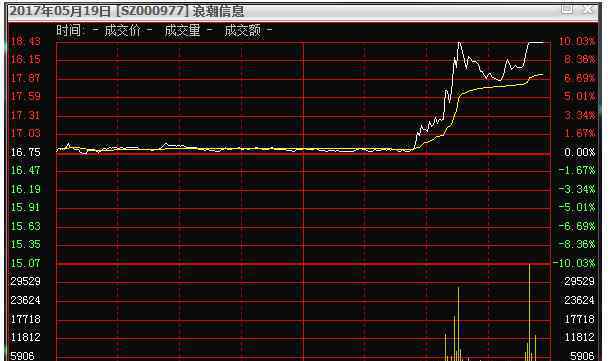Click the red 10.03% percentage label
Screen dimensions: 609x361
coord(577,41)
